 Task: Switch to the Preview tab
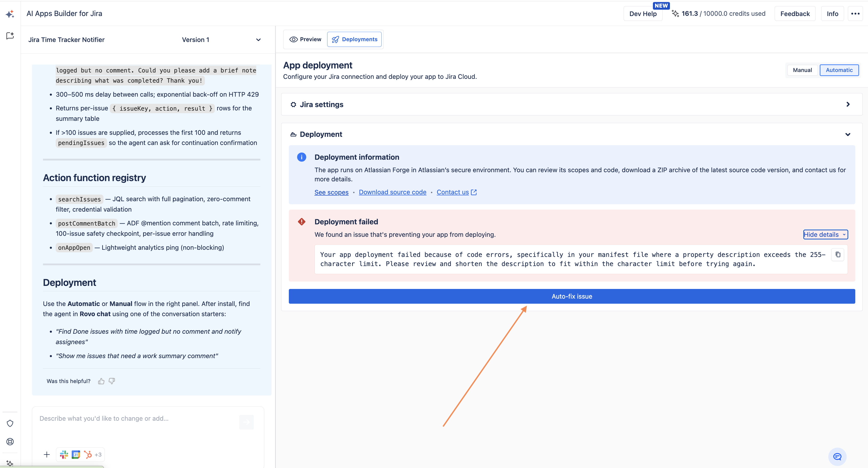coord(306,39)
